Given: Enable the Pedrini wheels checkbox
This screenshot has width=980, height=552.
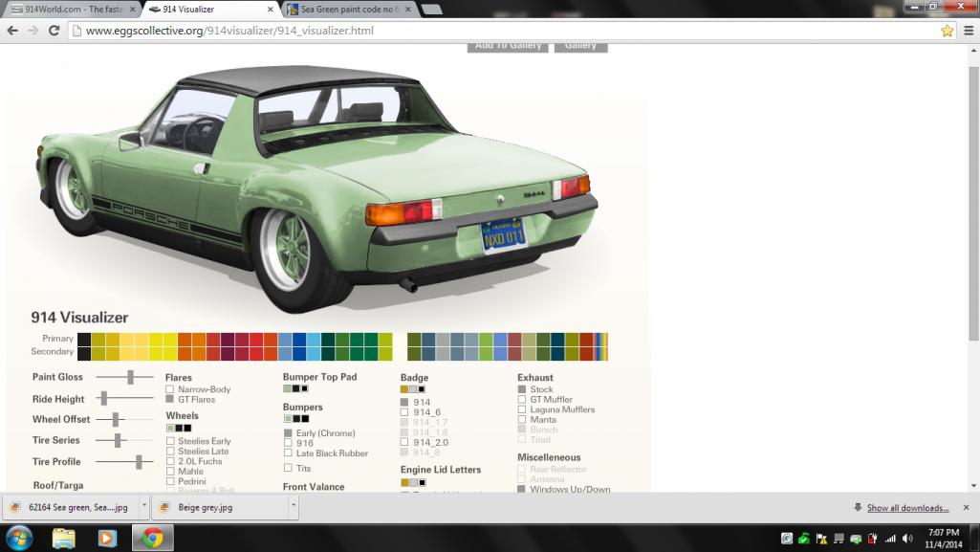Looking at the screenshot, I should pos(170,481).
